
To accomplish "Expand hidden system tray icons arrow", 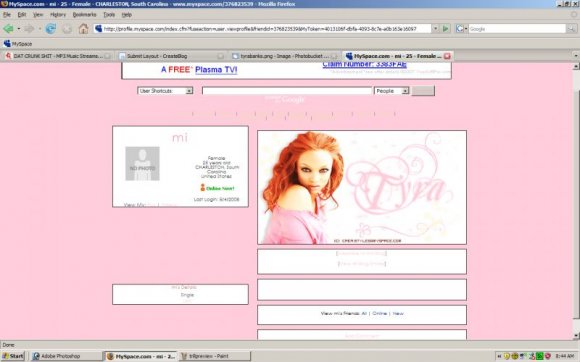I will (499, 356).
